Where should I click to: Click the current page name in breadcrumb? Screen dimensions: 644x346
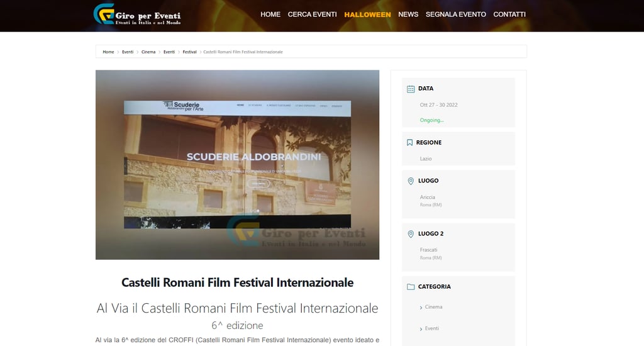[x=243, y=52]
